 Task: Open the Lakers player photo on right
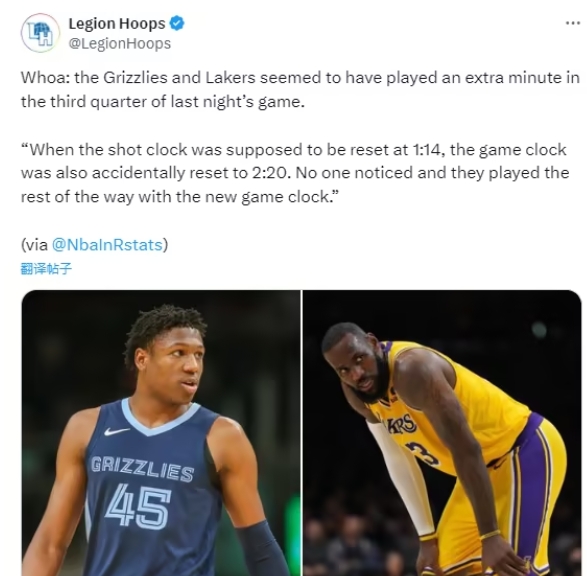[442, 433]
